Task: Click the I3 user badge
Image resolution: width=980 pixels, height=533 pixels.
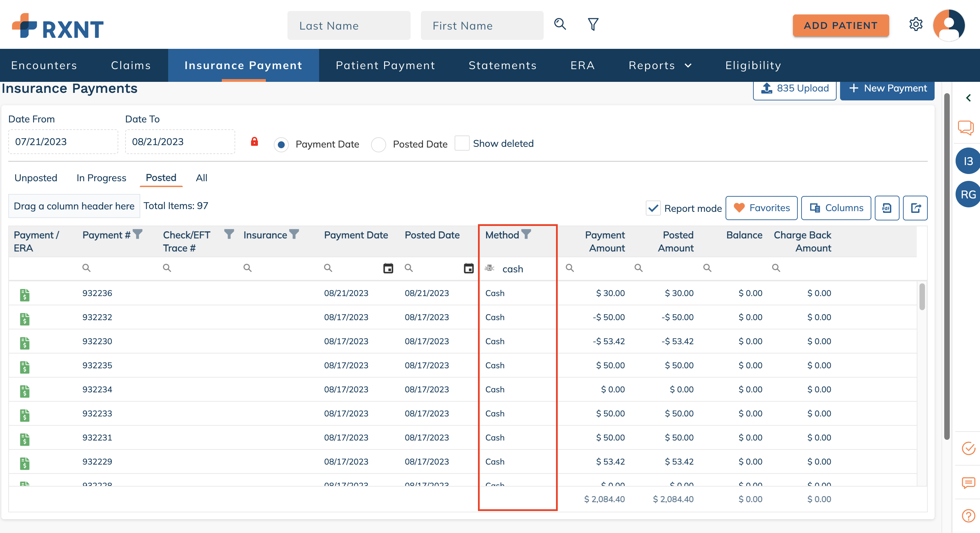Action: [968, 161]
